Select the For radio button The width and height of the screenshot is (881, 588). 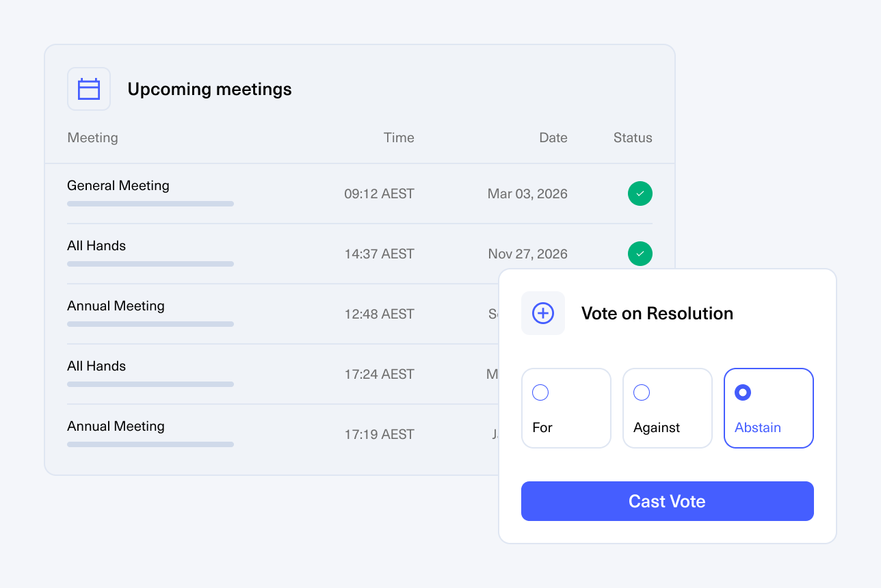(x=566, y=408)
